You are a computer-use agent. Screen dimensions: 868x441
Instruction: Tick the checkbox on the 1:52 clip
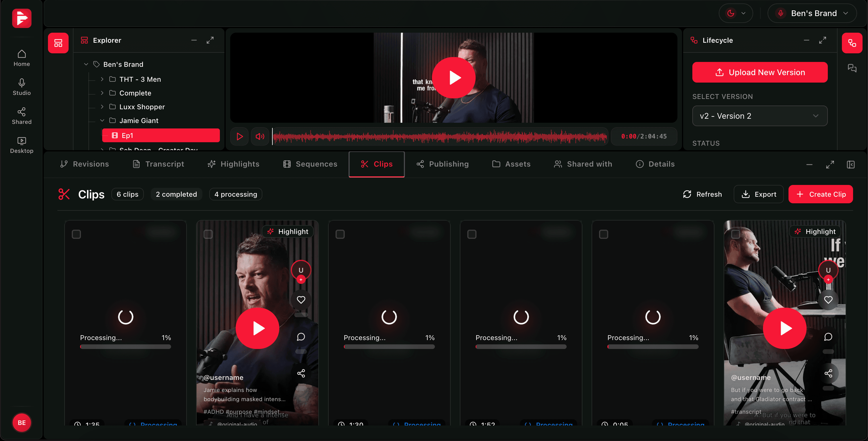point(472,234)
